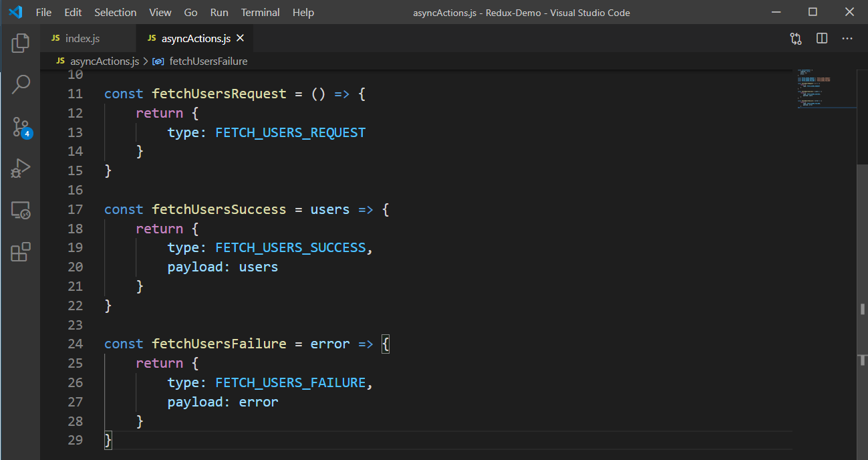
Task: Open the Extensions view icon
Action: pyautogui.click(x=21, y=252)
